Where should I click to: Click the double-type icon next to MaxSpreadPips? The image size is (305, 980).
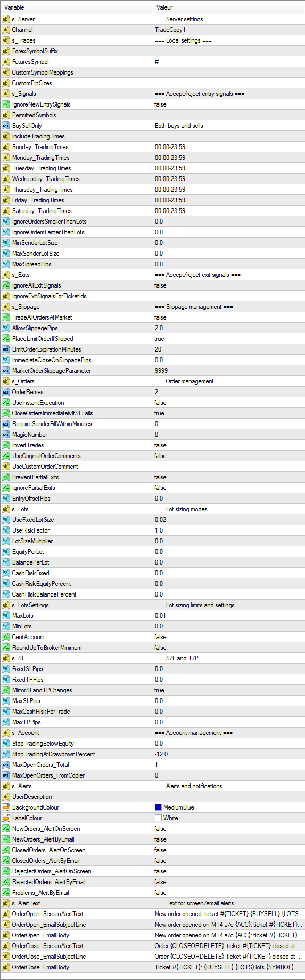6,264
